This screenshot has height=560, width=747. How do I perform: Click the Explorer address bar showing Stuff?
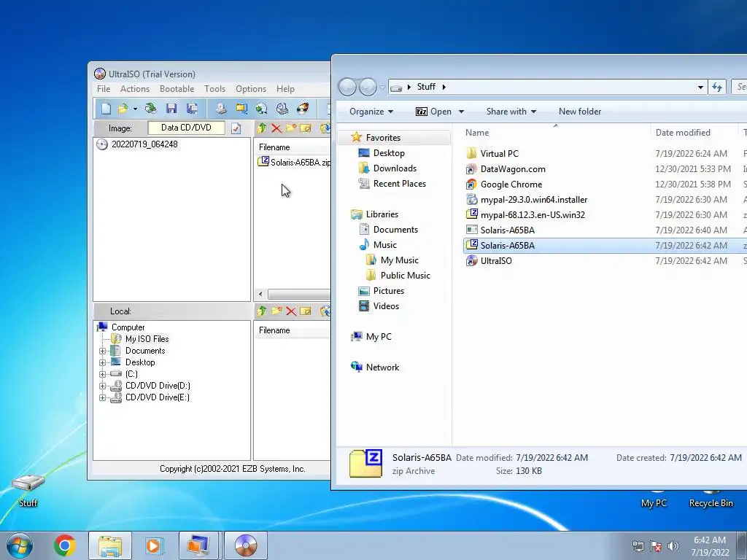(547, 87)
